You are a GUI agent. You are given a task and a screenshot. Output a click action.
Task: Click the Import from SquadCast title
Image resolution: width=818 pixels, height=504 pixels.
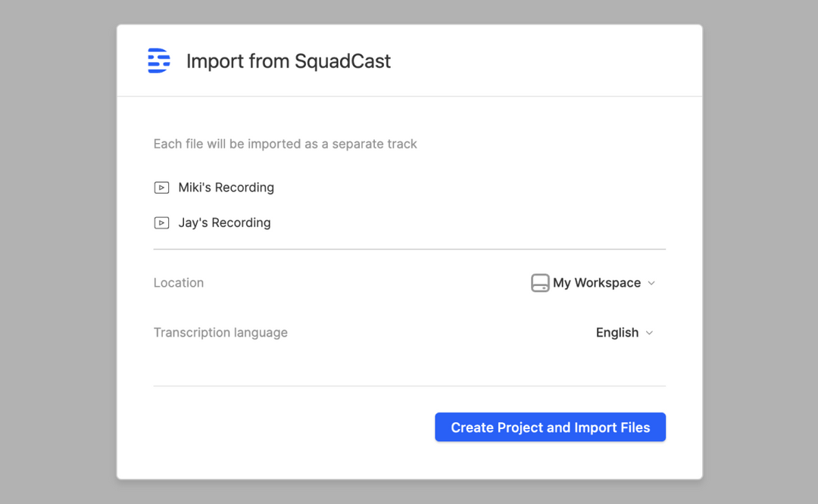click(x=289, y=61)
